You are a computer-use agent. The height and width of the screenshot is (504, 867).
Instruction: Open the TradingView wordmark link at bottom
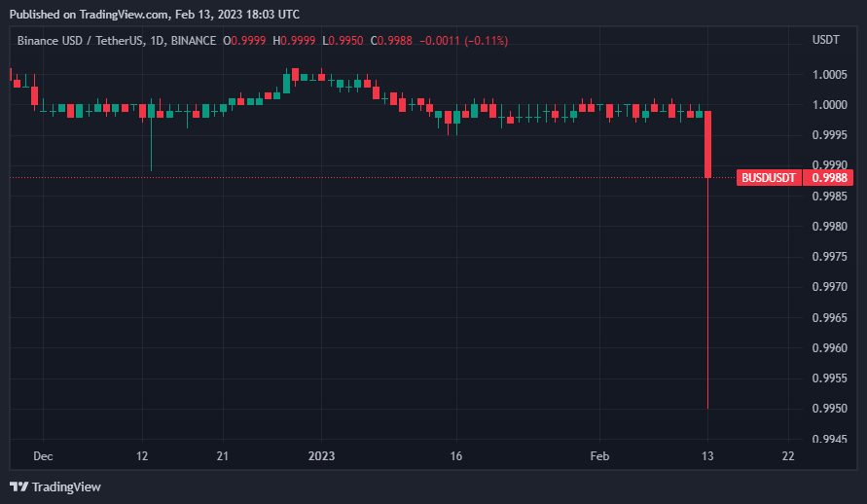pos(66,486)
